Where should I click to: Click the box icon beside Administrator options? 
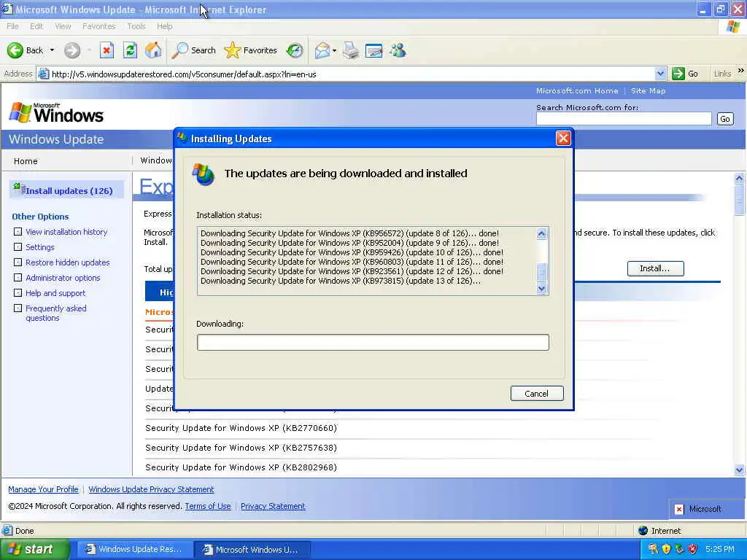coord(18,278)
